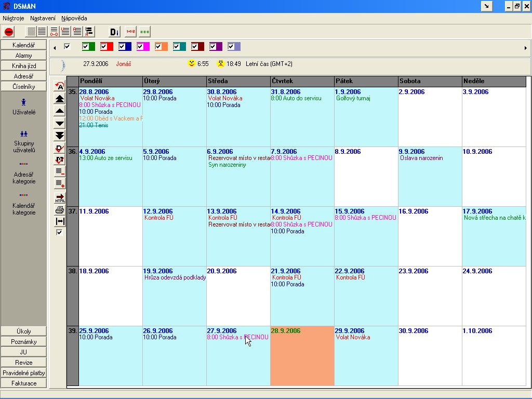Click the fit column width arrows icon
This screenshot has height=399, width=532.
point(60,221)
